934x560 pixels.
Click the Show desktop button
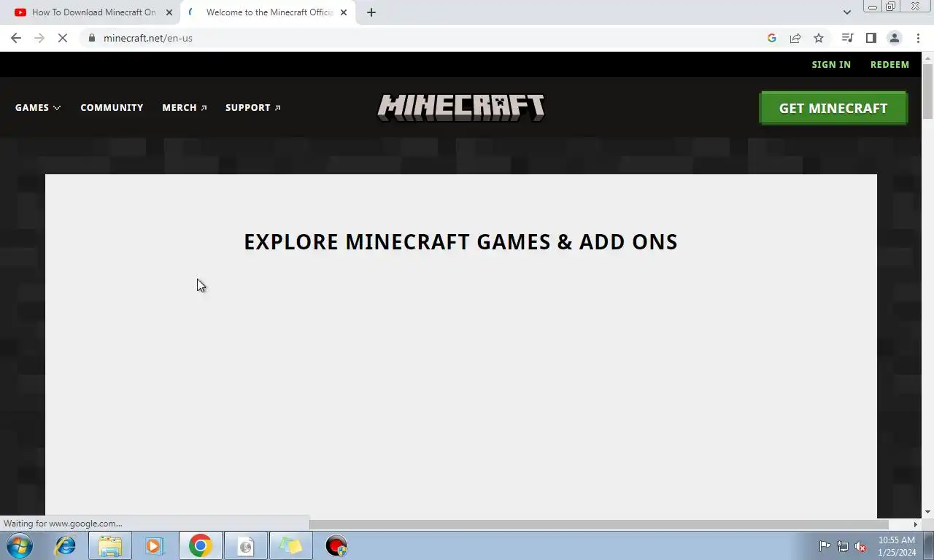929,545
